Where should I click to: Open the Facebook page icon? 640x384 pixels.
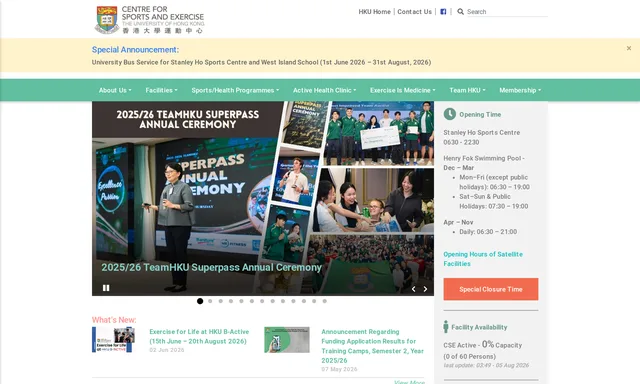(x=443, y=12)
